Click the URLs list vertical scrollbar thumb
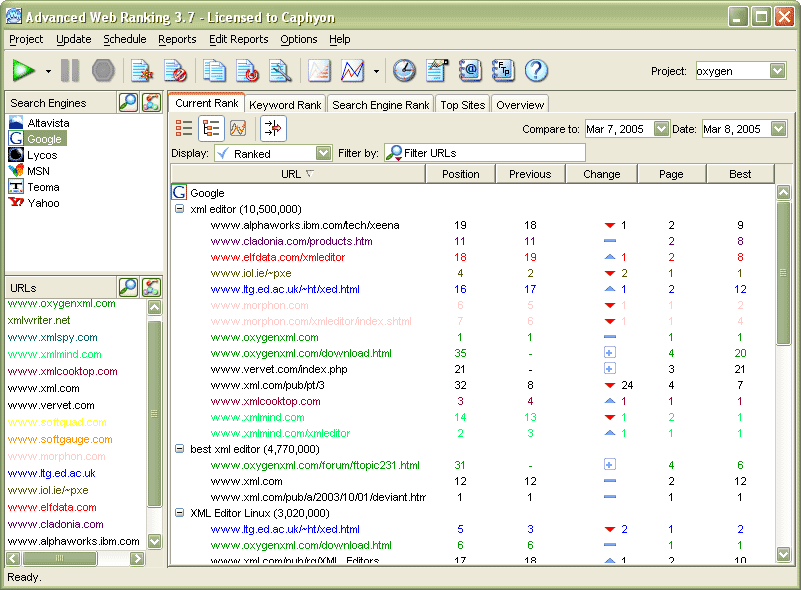Image resolution: width=801 pixels, height=590 pixels. [x=154, y=413]
